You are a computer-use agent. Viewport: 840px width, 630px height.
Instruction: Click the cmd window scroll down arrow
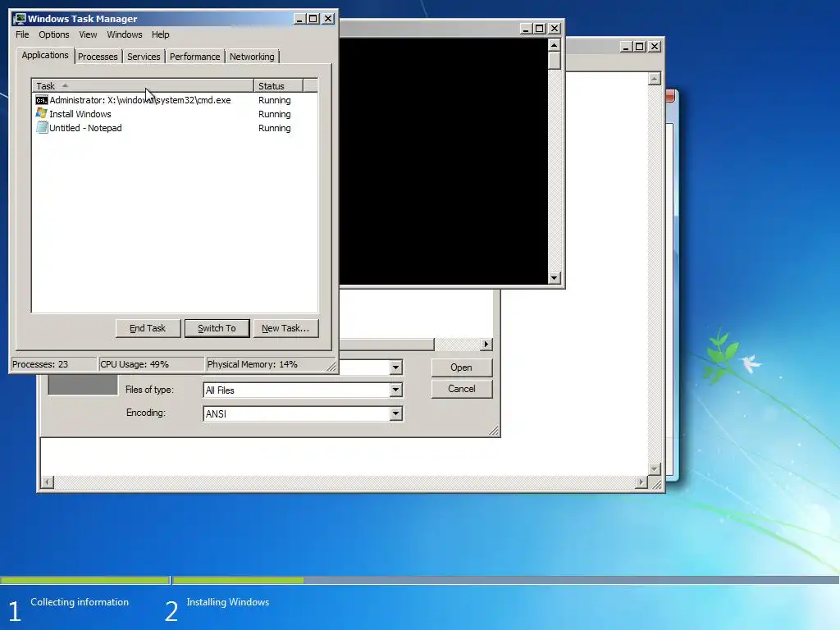(554, 278)
